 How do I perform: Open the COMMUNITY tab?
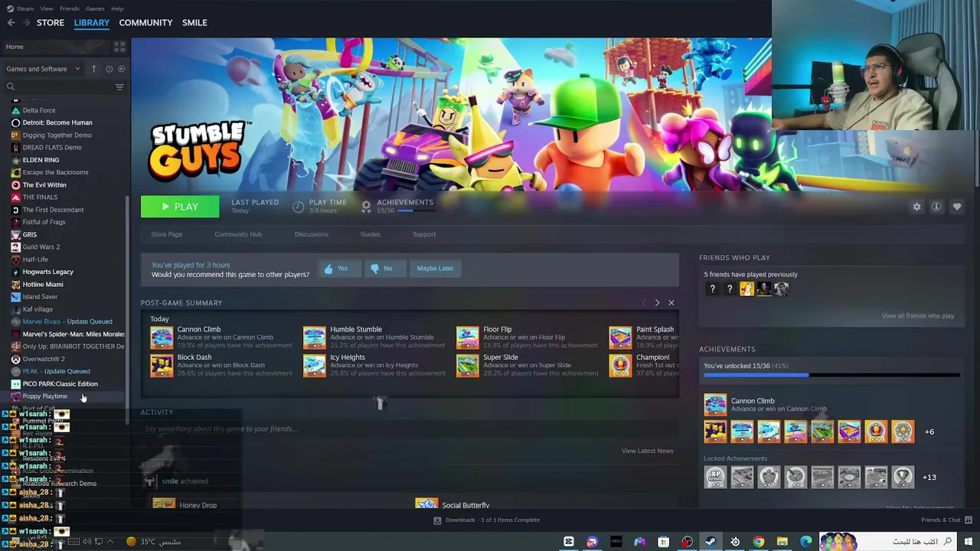145,23
